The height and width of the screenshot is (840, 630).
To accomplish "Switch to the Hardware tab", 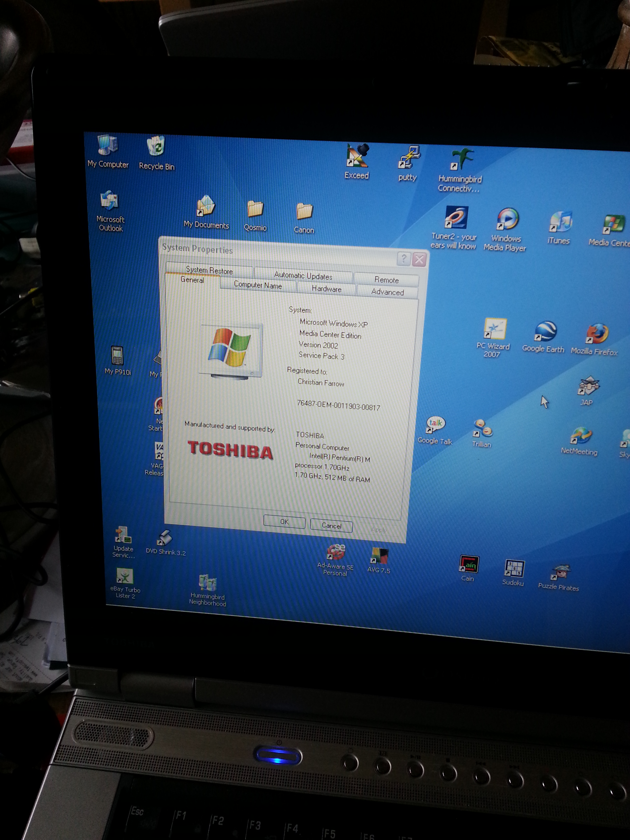I will click(x=326, y=289).
